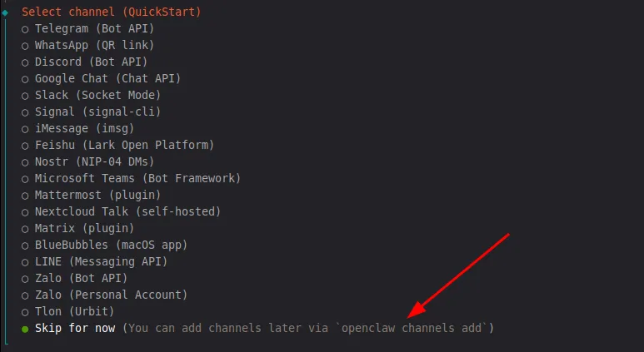Screen dimensions: 644x352
Task: Choose Signal (signal-cli) option
Action: 97,112
